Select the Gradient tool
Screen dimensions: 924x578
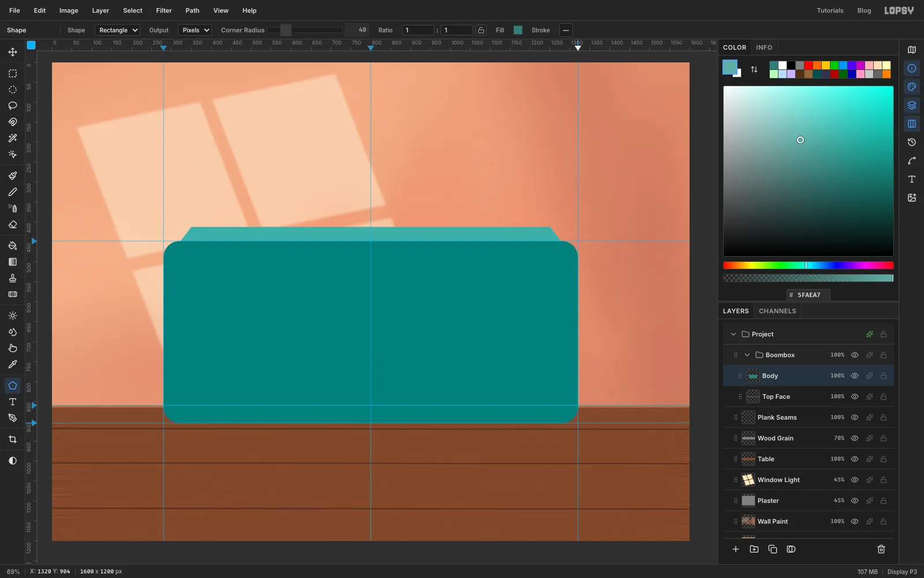[x=13, y=262]
